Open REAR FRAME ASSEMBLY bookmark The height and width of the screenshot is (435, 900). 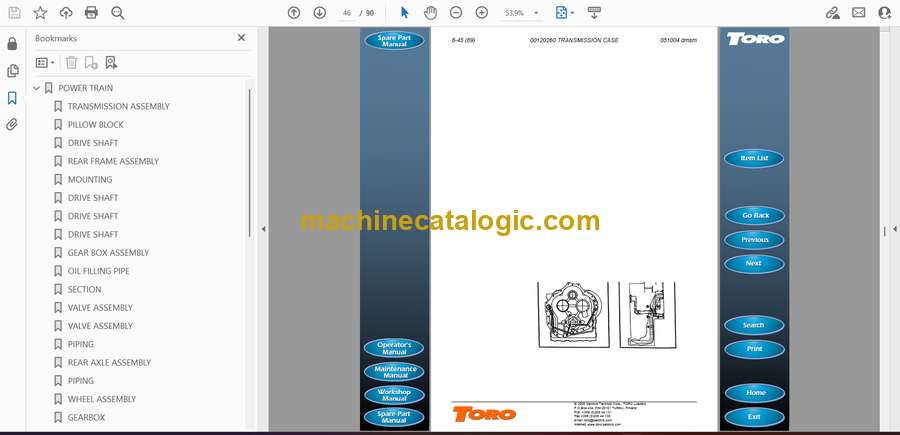tap(113, 161)
